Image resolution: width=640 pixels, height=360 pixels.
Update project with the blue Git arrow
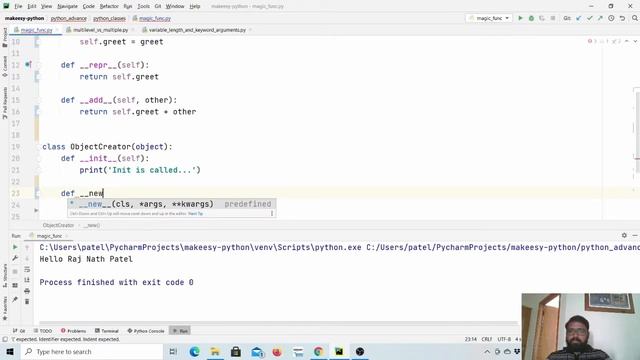click(x=578, y=18)
